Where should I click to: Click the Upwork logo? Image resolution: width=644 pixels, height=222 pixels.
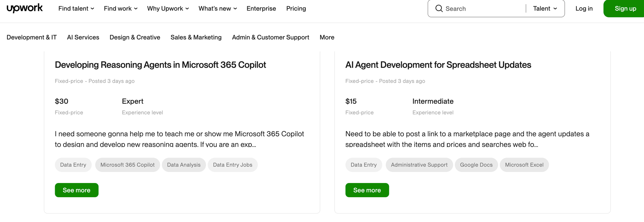(24, 8)
